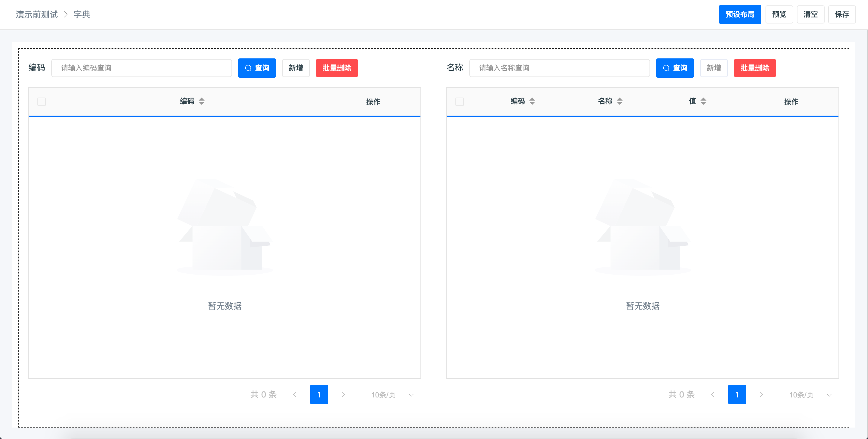Select page 1 in right table pagination
This screenshot has width=868, height=439.
click(737, 394)
